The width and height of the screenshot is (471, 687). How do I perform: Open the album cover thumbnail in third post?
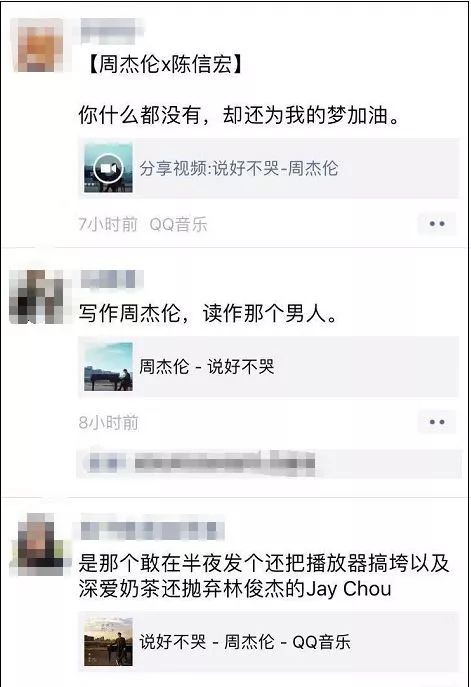[108, 642]
